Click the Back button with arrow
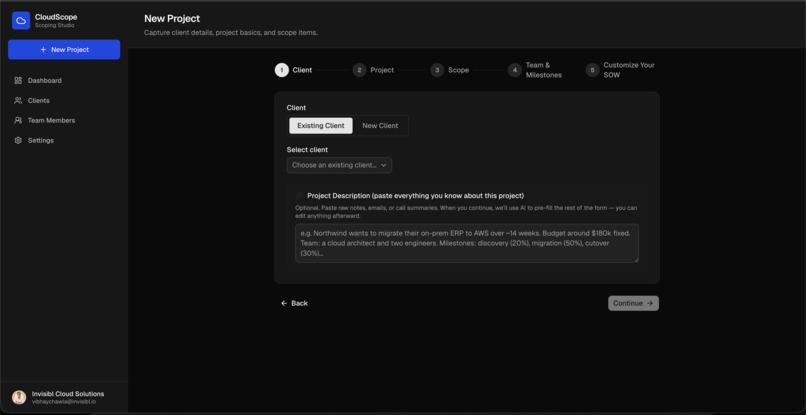The width and height of the screenshot is (806, 415). coord(294,303)
